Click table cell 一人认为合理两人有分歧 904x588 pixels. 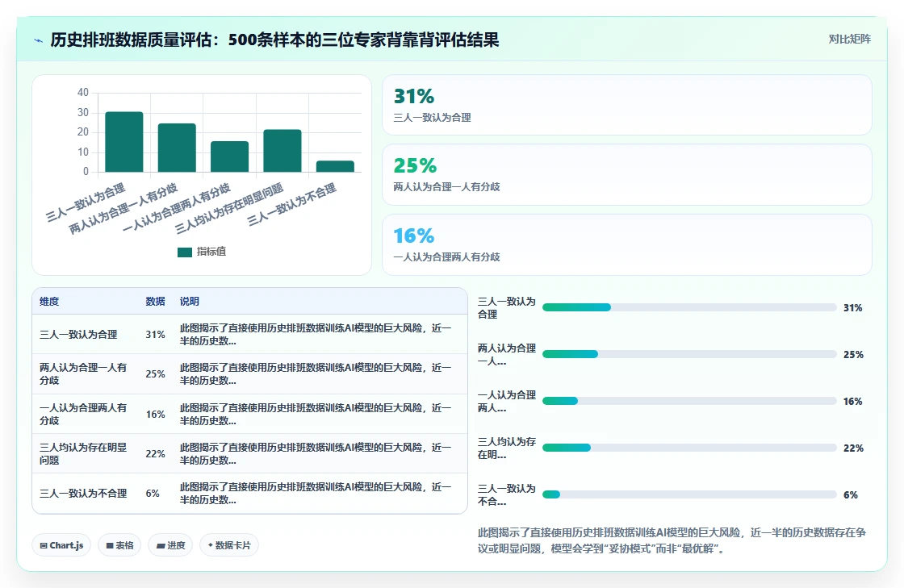(x=83, y=414)
